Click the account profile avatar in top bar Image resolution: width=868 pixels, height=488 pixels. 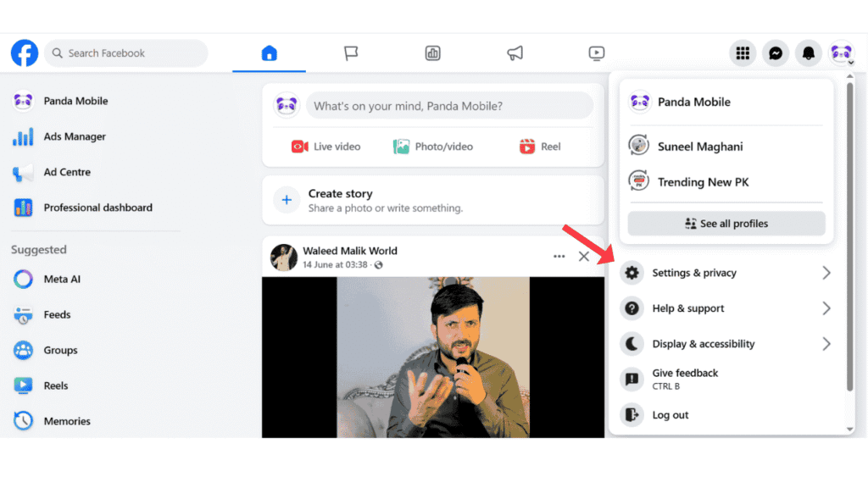click(x=842, y=53)
